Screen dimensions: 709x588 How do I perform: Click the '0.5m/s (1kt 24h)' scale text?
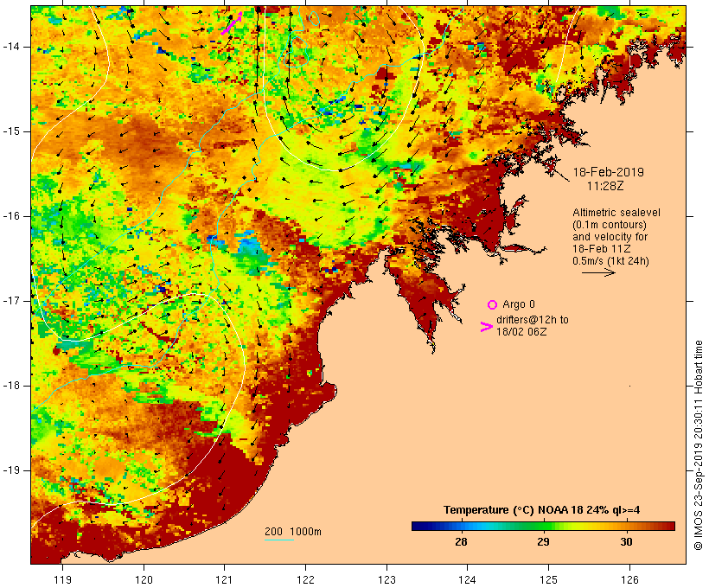point(610,261)
